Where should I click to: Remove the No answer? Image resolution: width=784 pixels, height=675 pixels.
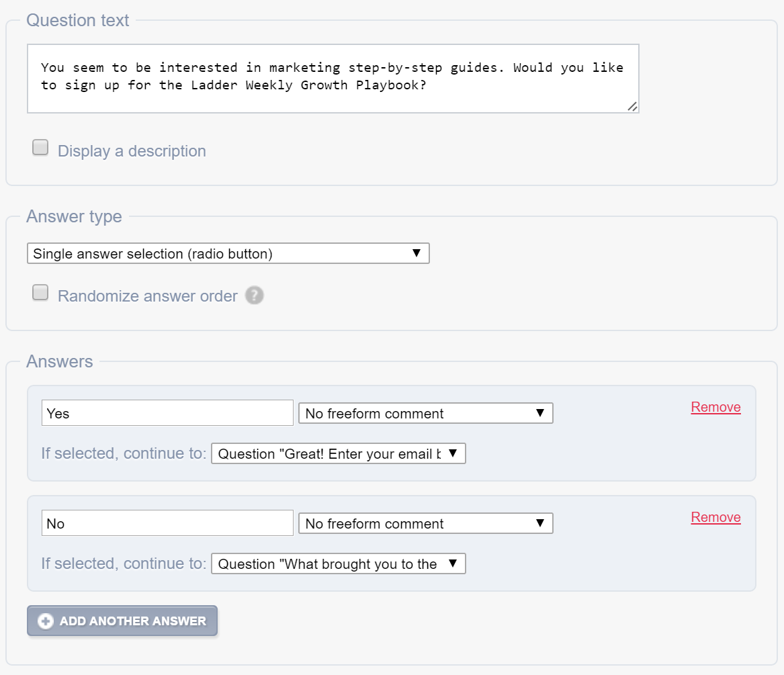tap(715, 517)
